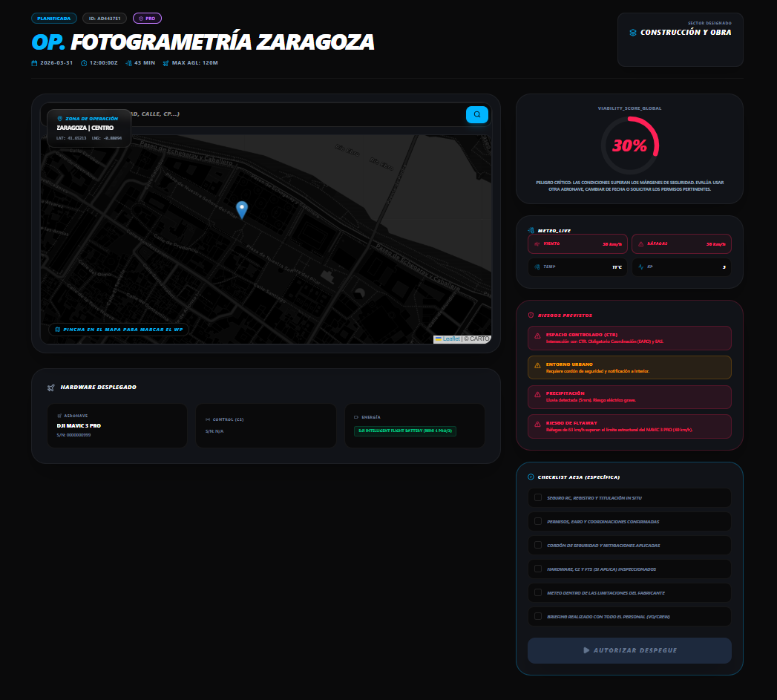Click the layers icon beside CONSTRUCCIÓN Y OBRA

tap(633, 32)
